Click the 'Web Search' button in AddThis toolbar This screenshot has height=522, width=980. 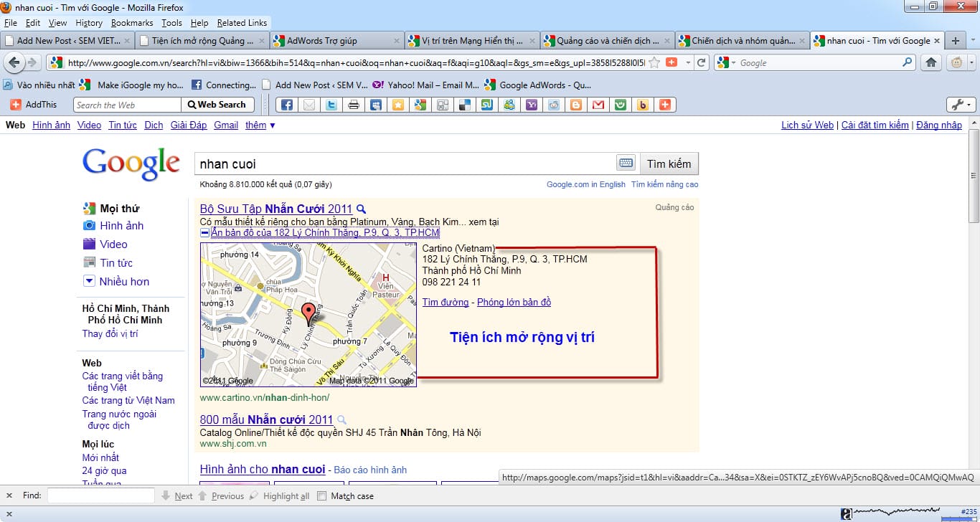click(x=217, y=105)
